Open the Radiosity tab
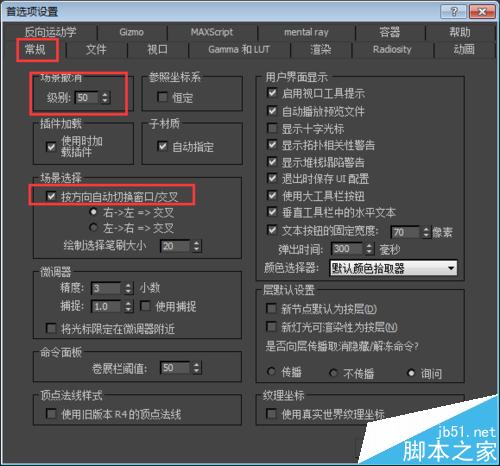The width and height of the screenshot is (500, 466). (x=392, y=50)
